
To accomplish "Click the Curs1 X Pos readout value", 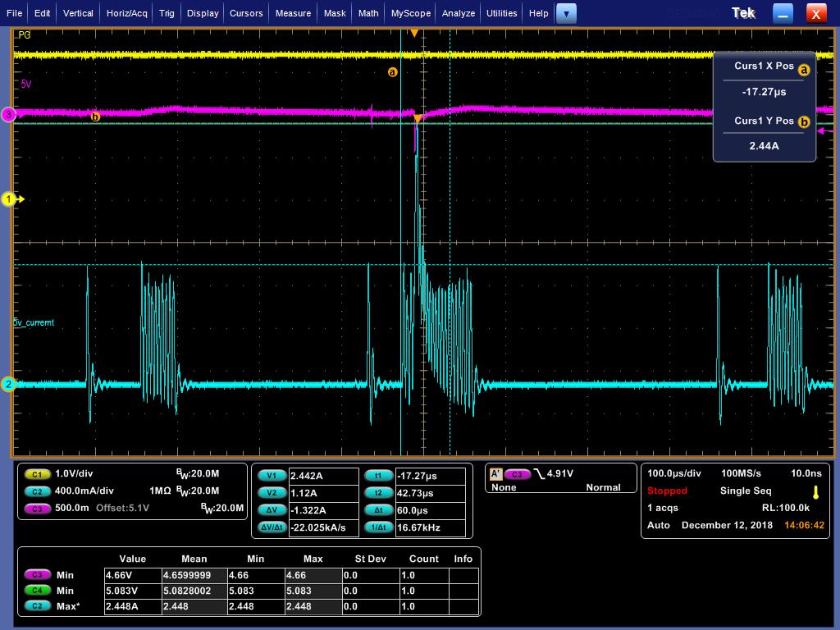I will 764,93.
